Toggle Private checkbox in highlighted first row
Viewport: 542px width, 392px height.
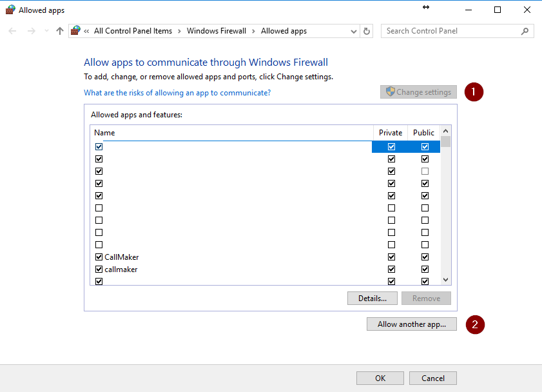point(391,146)
